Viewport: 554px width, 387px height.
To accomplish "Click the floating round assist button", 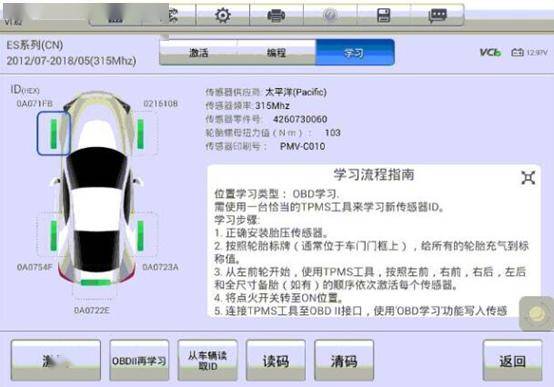I will pyautogui.click(x=537, y=314).
